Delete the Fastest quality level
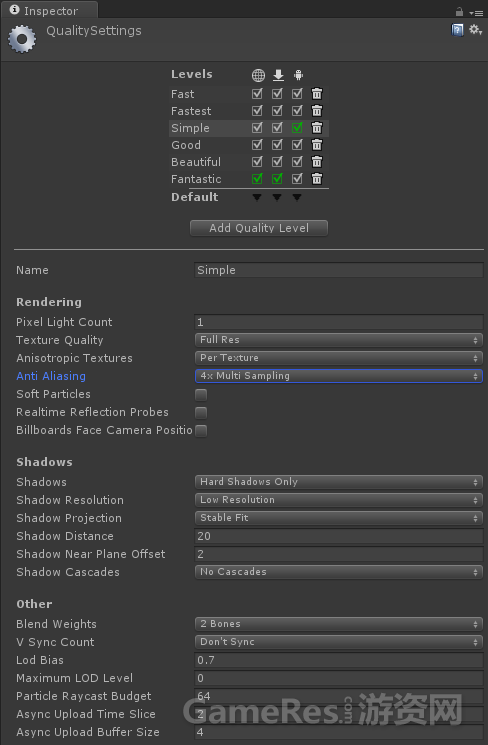The image size is (488, 745). pyautogui.click(x=317, y=111)
